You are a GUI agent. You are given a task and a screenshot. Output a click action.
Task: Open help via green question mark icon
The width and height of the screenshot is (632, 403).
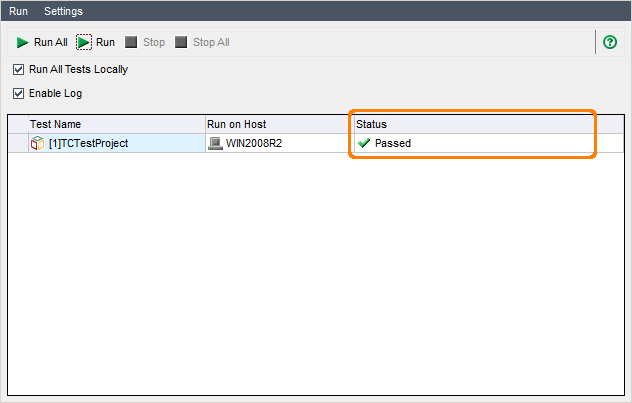click(x=610, y=42)
